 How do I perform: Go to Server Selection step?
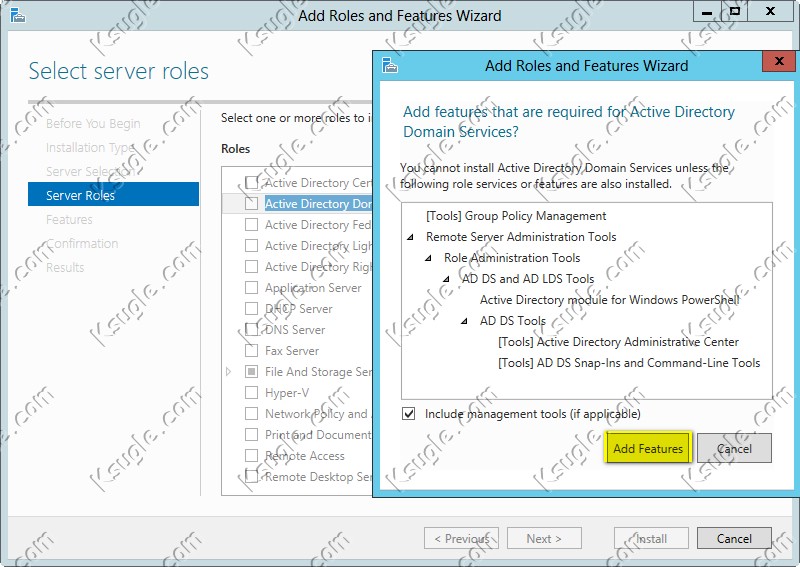pos(91,171)
